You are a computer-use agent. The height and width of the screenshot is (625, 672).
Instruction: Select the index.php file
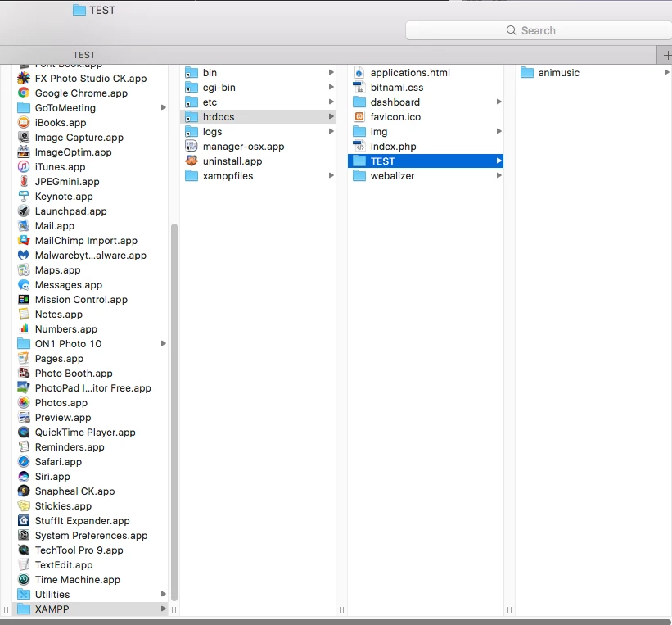(x=426, y=147)
